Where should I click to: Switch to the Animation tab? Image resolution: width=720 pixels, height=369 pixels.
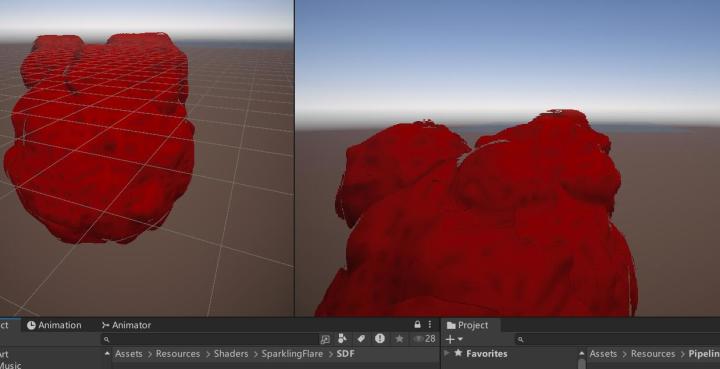pos(54,325)
